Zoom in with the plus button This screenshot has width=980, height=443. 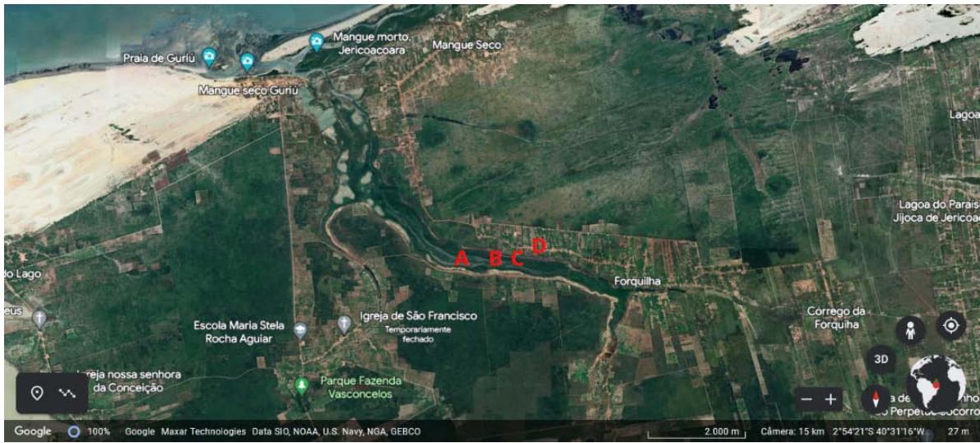click(830, 399)
